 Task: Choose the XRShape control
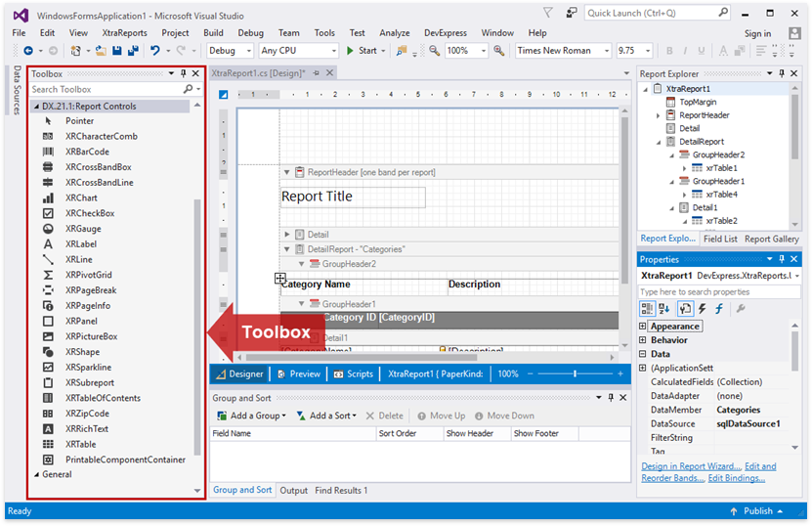click(x=82, y=352)
